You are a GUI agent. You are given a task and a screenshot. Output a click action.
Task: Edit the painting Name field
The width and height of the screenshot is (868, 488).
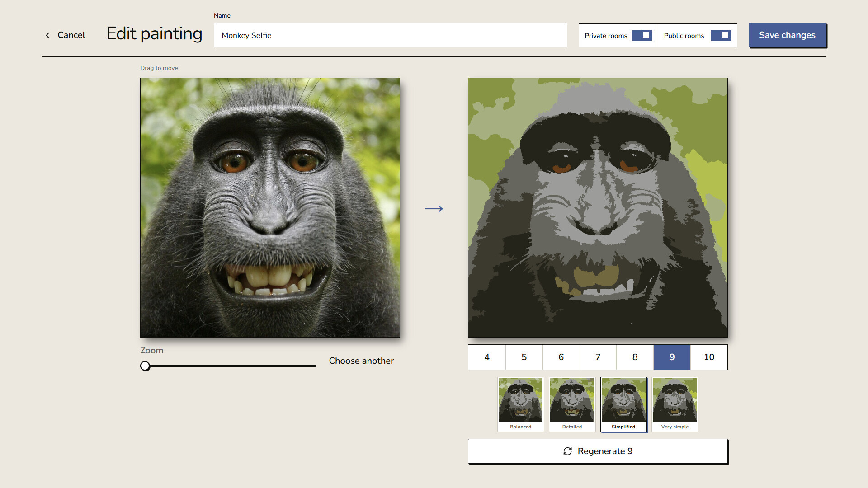click(x=390, y=35)
